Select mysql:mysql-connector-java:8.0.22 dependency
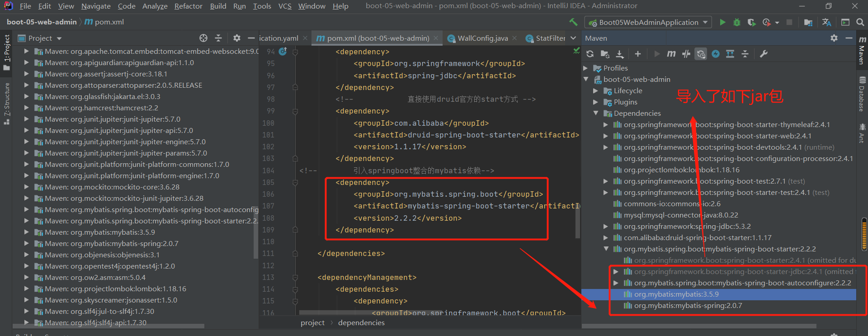This screenshot has width=868, height=336. click(681, 215)
